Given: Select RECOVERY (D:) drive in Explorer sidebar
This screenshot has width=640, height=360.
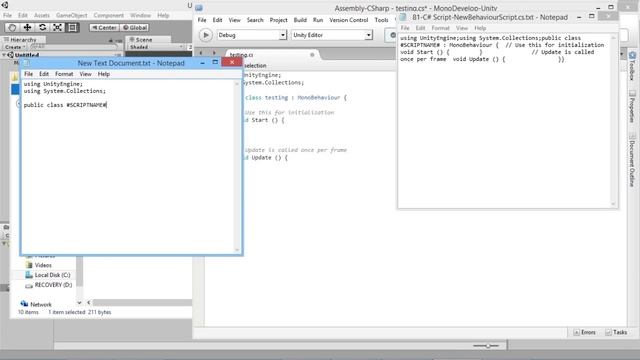Looking at the screenshot, I should (49, 285).
